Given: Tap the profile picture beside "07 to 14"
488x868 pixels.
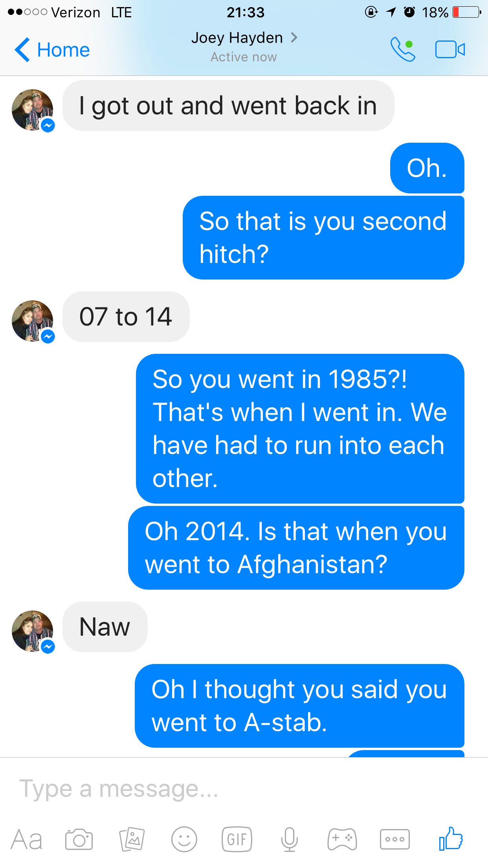Looking at the screenshot, I should point(33,321).
